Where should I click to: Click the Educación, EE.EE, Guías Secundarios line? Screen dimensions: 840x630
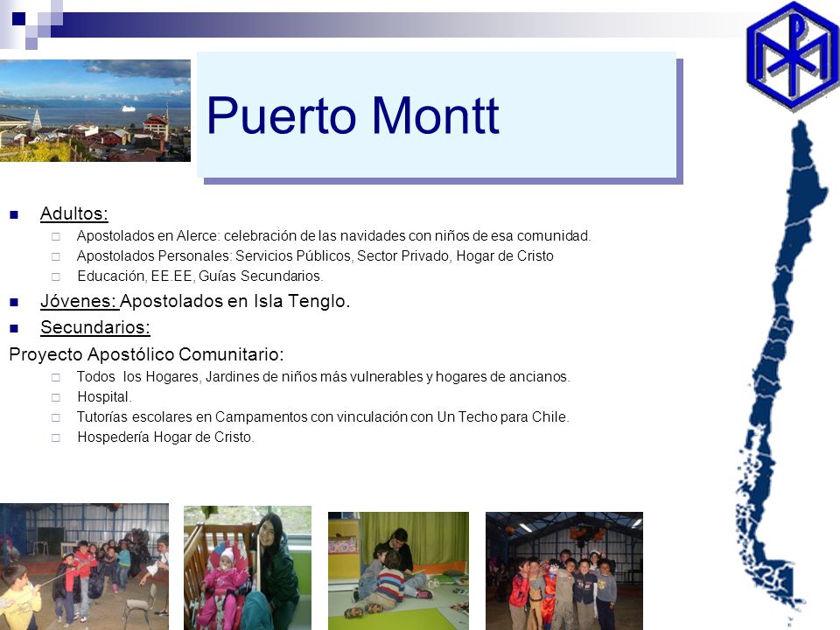[x=200, y=276]
